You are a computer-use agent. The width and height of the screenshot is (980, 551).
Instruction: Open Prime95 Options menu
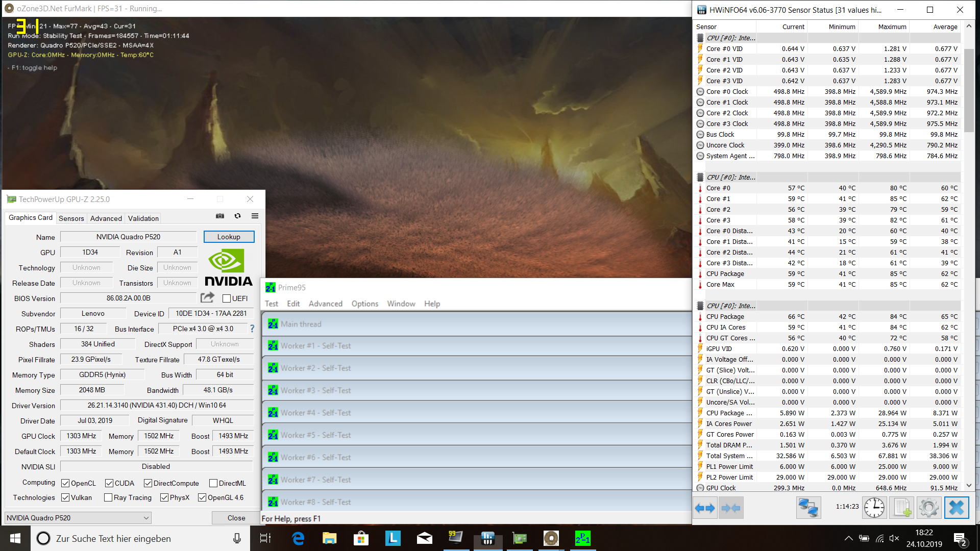click(364, 304)
